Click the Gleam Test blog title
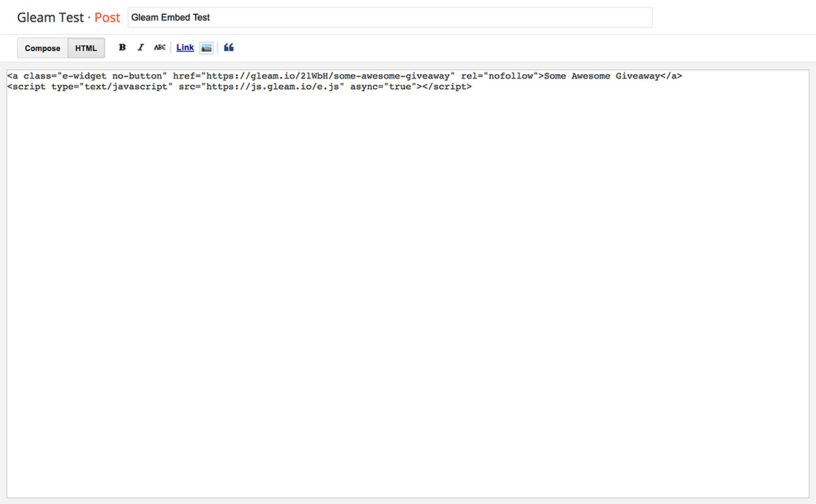The height and width of the screenshot is (504, 816). click(51, 18)
